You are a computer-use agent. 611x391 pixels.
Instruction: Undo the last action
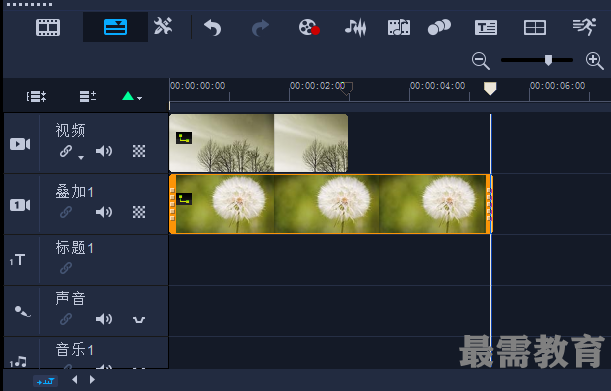tap(213, 28)
